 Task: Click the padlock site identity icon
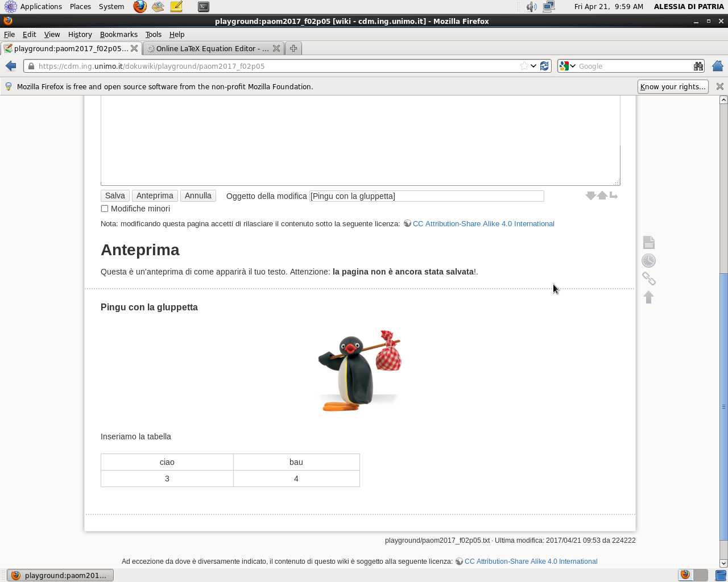point(31,66)
